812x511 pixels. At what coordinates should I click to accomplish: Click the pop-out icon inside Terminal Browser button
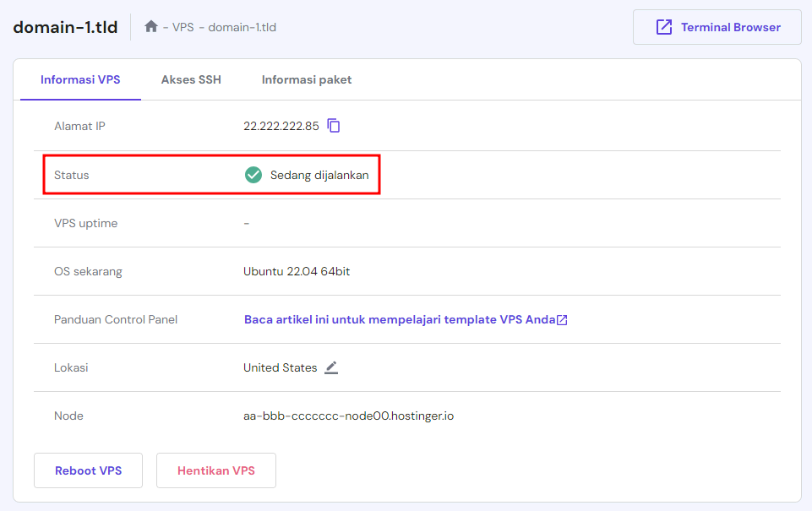[x=664, y=27]
